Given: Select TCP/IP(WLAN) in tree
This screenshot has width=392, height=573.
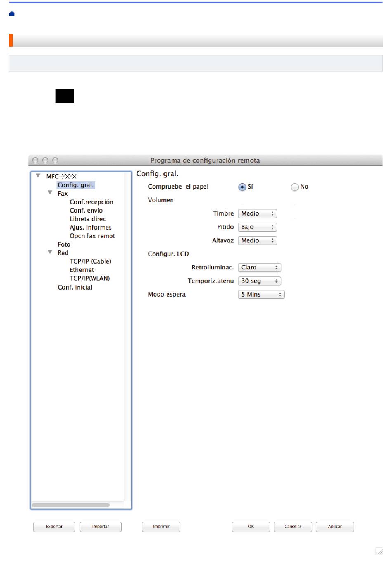Looking at the screenshot, I should (90, 278).
